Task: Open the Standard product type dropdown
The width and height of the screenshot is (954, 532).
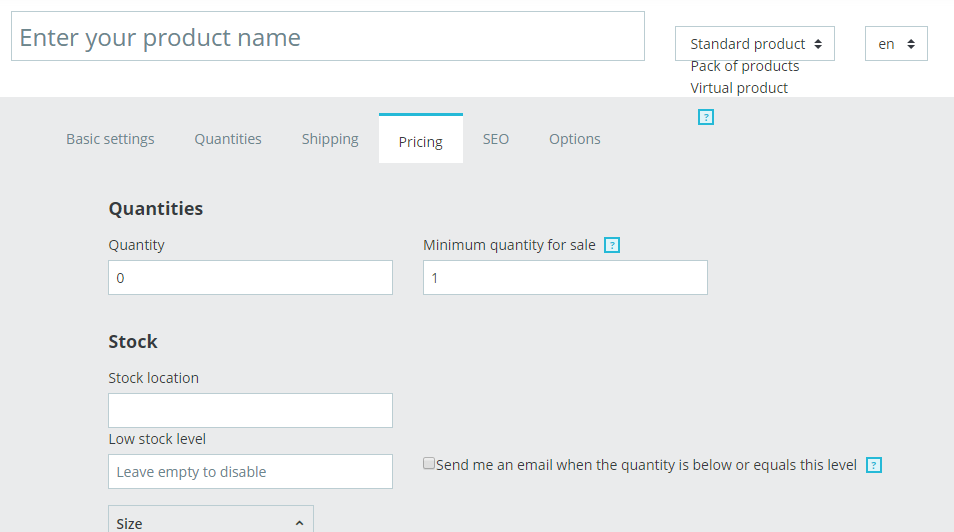Action: click(x=755, y=44)
